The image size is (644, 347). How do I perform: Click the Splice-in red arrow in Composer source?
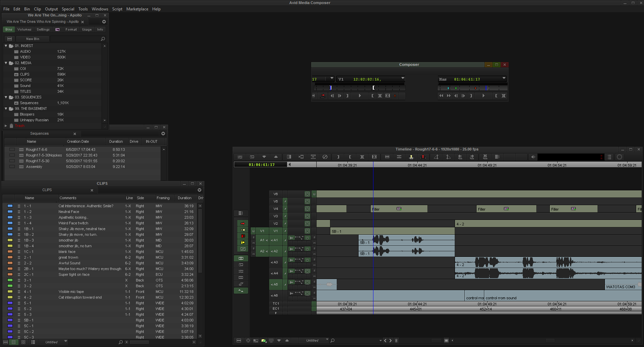tap(323, 96)
